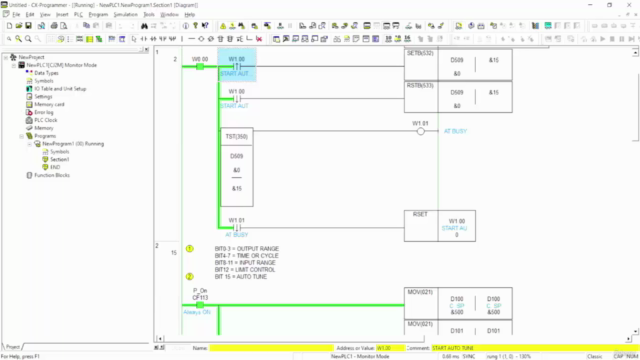The image size is (640, 360).
Task: Toggle hexadecimal monitoring format icon labeled 16
Action: click(x=407, y=39)
